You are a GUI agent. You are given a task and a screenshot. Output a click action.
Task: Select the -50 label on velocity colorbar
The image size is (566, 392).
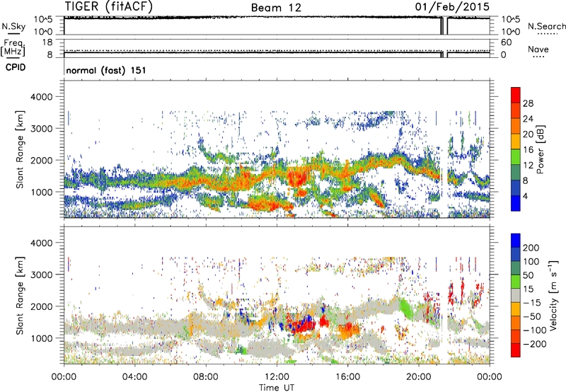[532, 316]
